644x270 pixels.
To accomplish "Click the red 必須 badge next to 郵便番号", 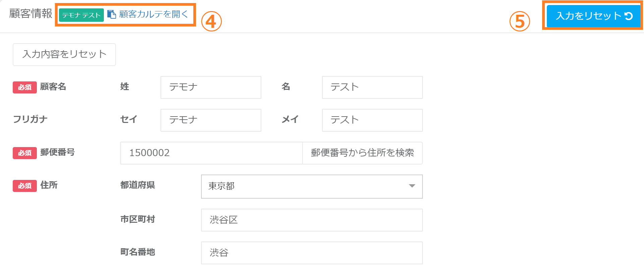I will pos(25,153).
